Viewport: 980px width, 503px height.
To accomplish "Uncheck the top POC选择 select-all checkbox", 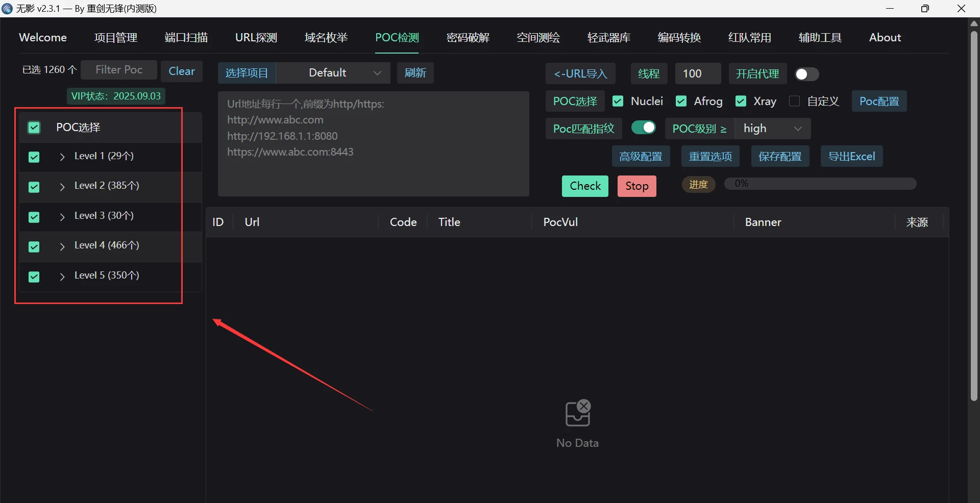I will coord(34,128).
